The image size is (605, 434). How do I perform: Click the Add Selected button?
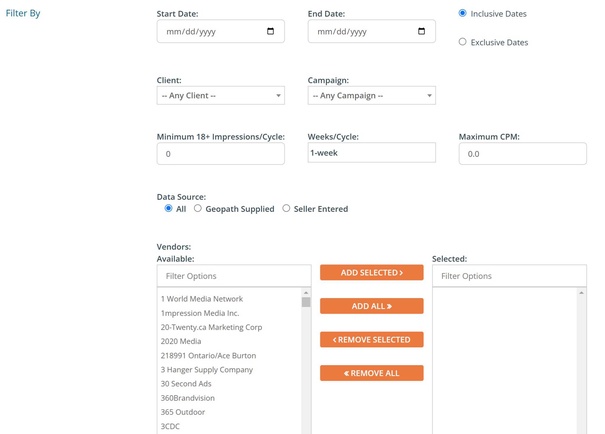pyautogui.click(x=372, y=272)
